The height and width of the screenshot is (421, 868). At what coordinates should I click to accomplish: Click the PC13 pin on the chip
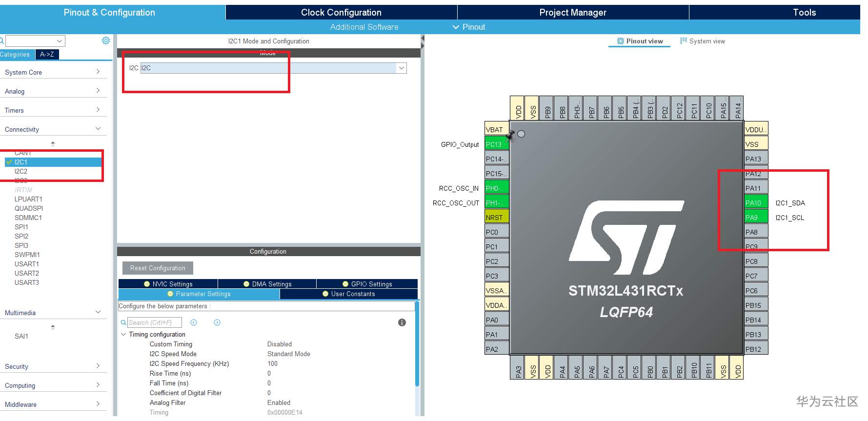coord(497,144)
